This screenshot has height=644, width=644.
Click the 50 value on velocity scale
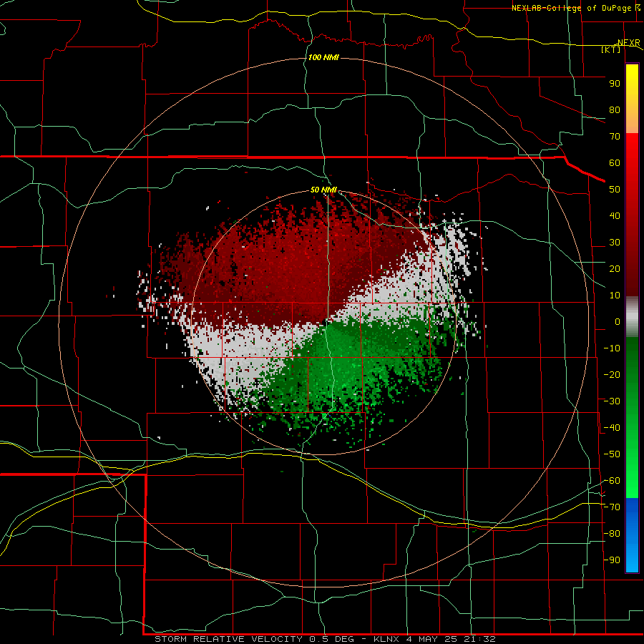click(x=615, y=190)
